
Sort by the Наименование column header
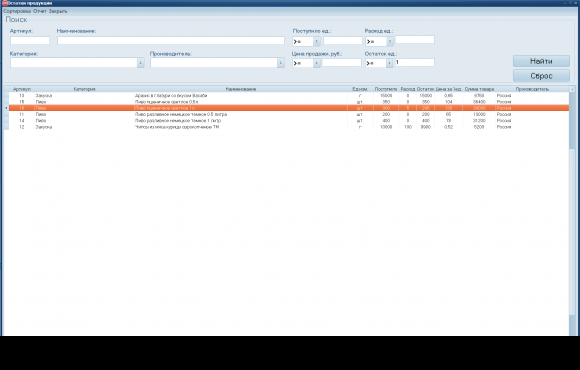pyautogui.click(x=241, y=89)
